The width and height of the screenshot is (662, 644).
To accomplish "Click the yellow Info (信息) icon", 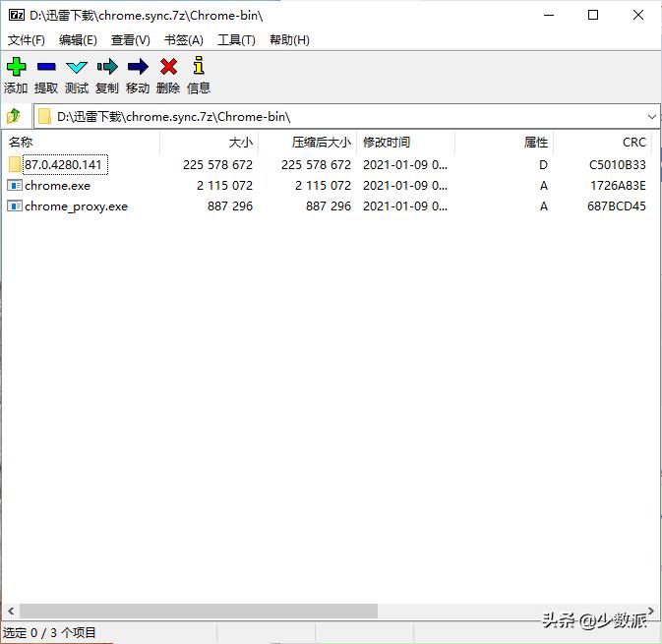I will pos(199,66).
